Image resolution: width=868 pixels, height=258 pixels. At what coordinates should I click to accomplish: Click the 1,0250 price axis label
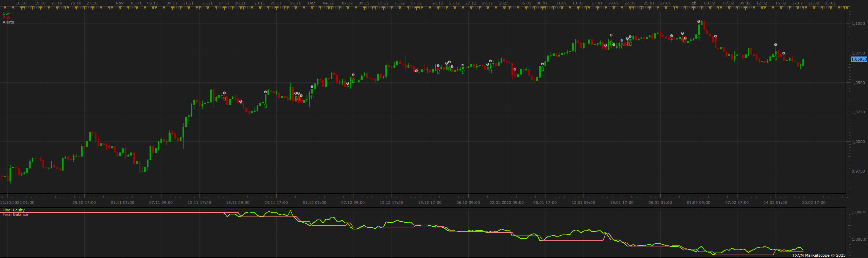[x=858, y=112]
